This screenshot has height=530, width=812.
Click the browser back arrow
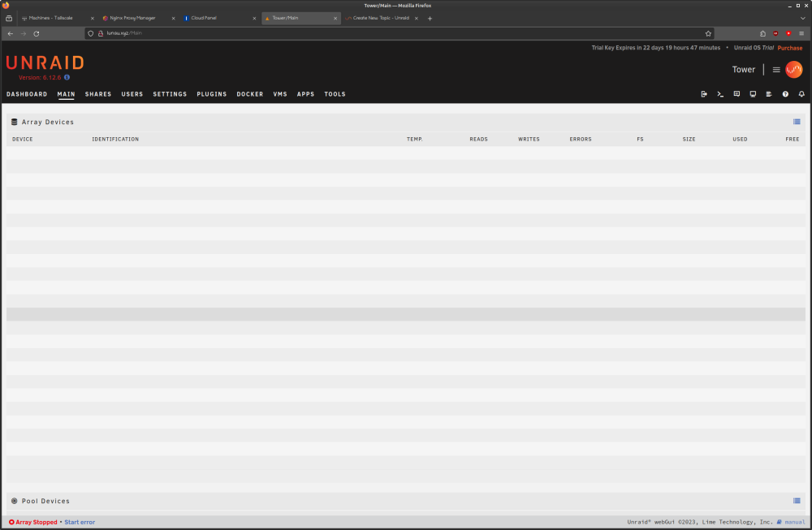point(11,33)
